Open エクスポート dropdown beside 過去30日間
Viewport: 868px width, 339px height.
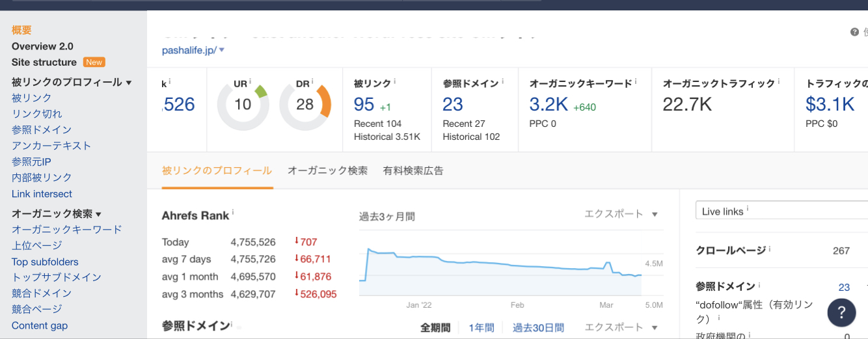click(621, 328)
